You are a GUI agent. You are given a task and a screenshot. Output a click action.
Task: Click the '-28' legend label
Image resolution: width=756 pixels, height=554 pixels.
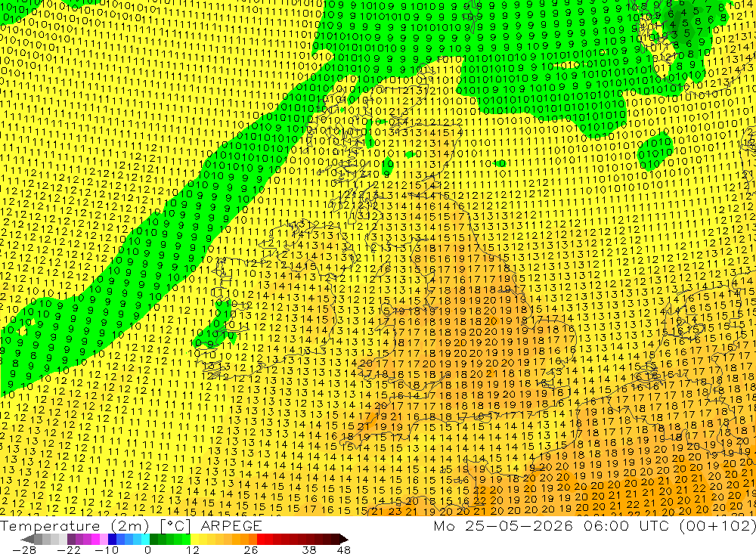24,549
